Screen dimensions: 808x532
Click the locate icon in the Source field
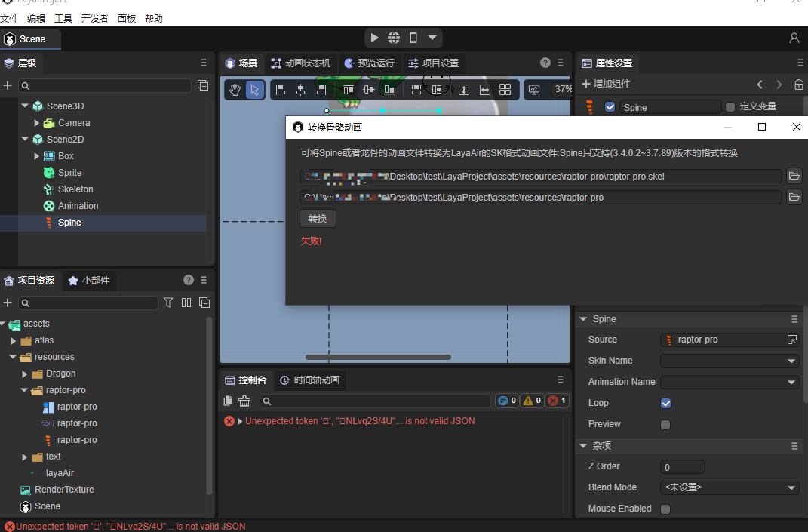792,340
